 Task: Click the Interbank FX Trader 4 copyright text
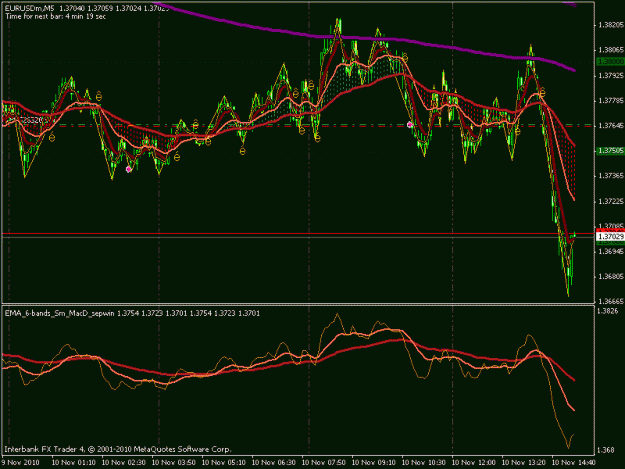[118, 449]
